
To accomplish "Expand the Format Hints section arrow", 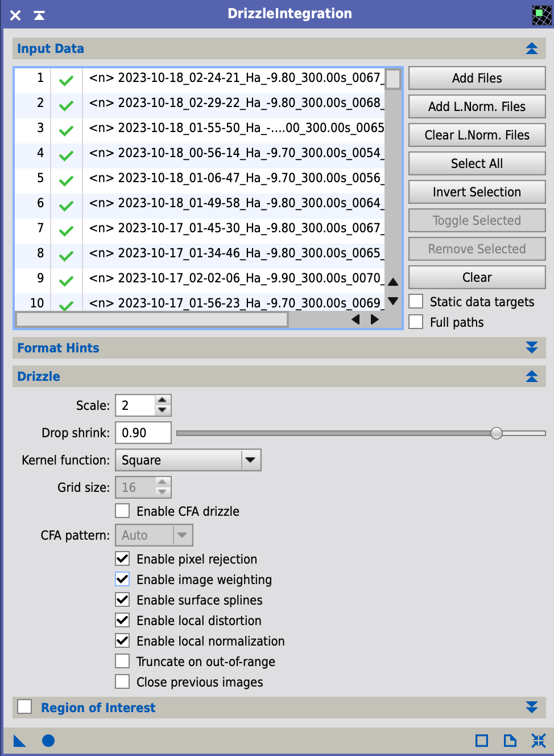I will coord(532,347).
